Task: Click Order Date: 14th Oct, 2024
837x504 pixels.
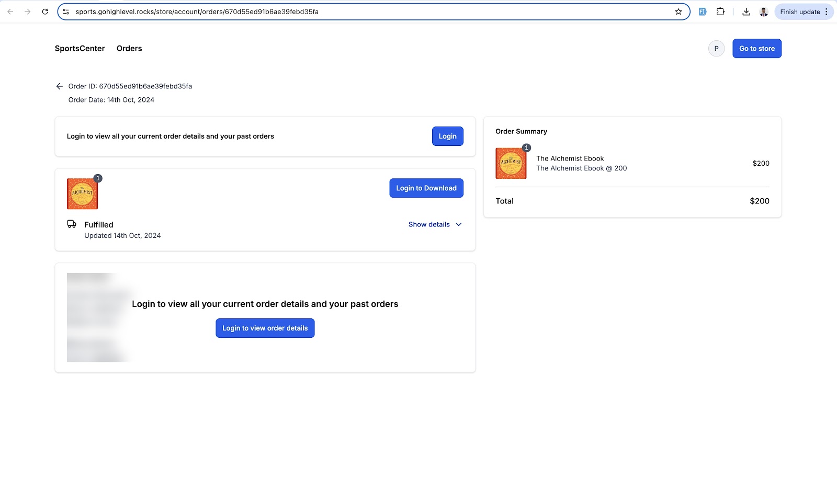Action: (111, 100)
